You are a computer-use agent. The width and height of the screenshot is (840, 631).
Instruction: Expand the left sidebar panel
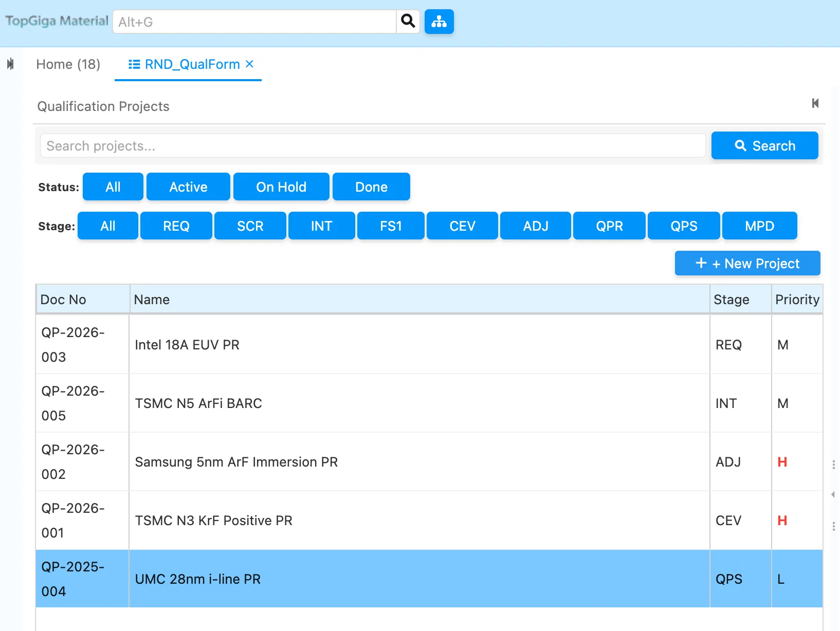(x=10, y=64)
